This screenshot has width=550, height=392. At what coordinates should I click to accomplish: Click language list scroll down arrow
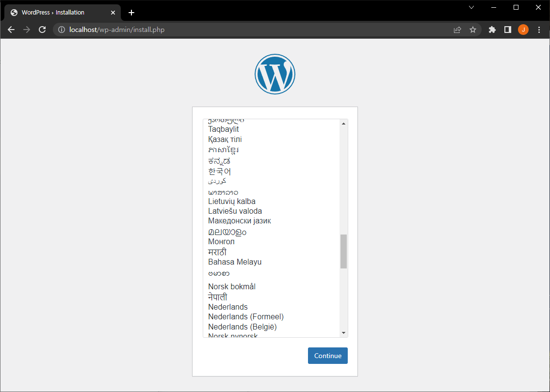click(344, 333)
